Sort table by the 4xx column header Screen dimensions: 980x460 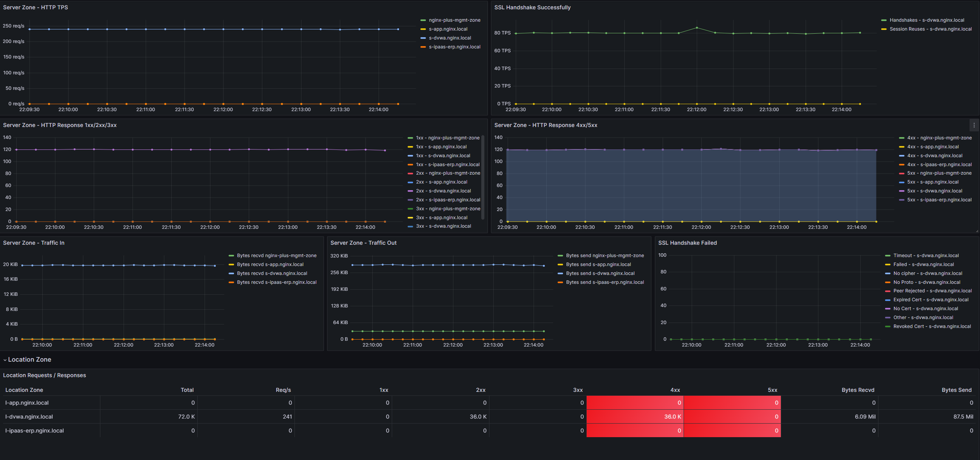675,390
